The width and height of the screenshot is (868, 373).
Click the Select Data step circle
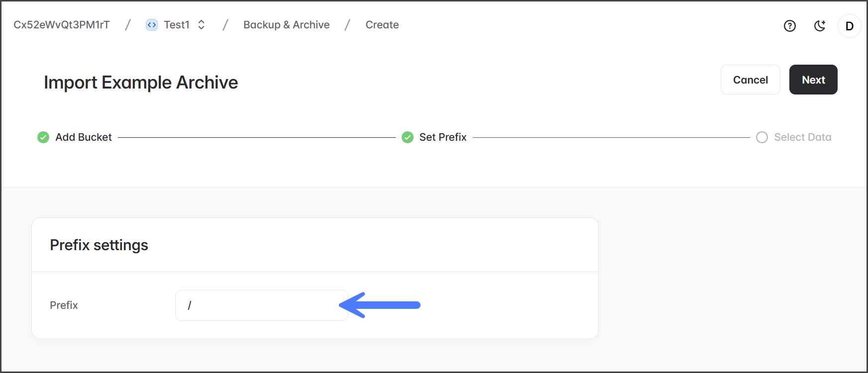pos(762,137)
